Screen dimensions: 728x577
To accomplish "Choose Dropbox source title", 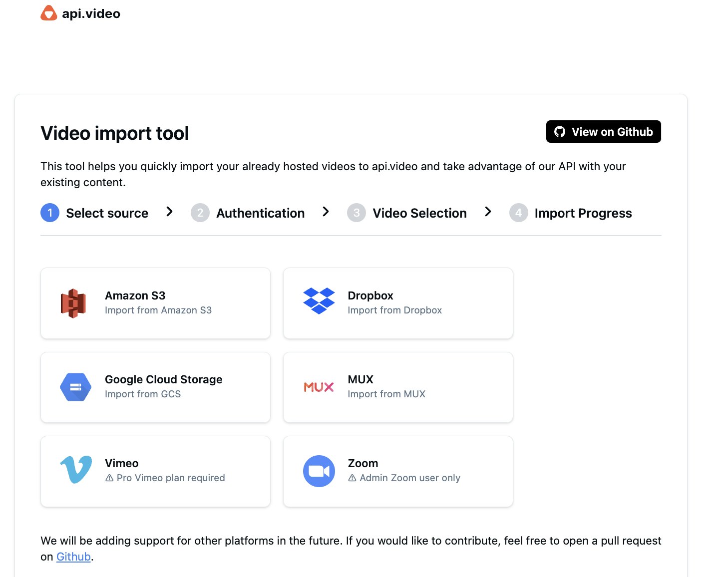I will click(370, 295).
